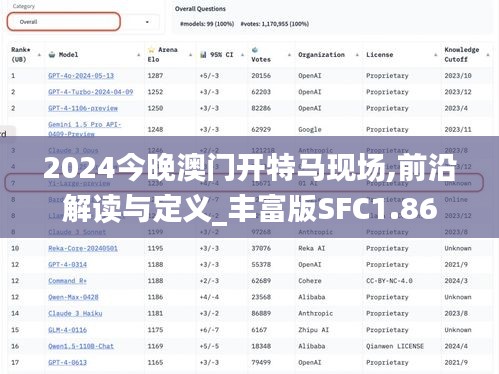Viewport: 499px width, 374px height.
Task: Click the Arena Elo column header
Action: pyautogui.click(x=163, y=55)
